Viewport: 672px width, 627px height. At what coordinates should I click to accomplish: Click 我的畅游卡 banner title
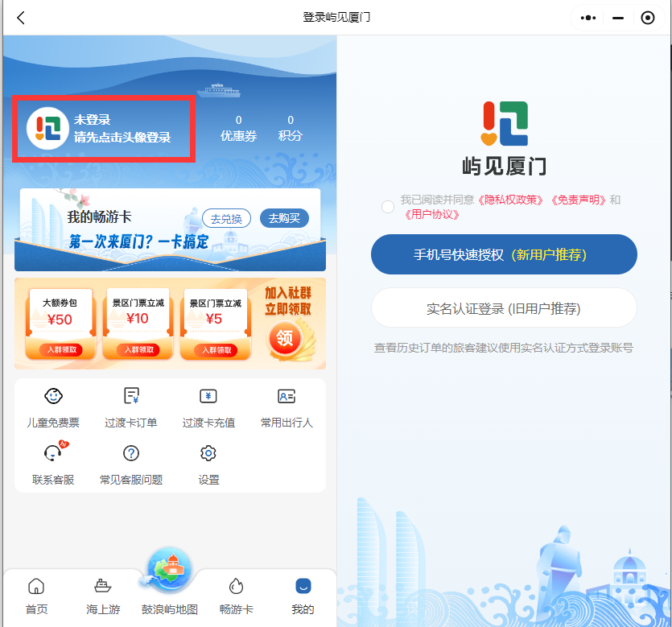(x=99, y=217)
